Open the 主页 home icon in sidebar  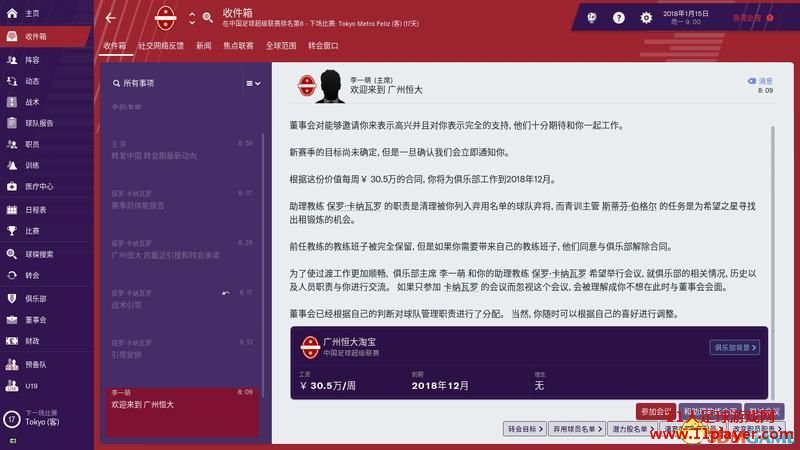coord(12,13)
